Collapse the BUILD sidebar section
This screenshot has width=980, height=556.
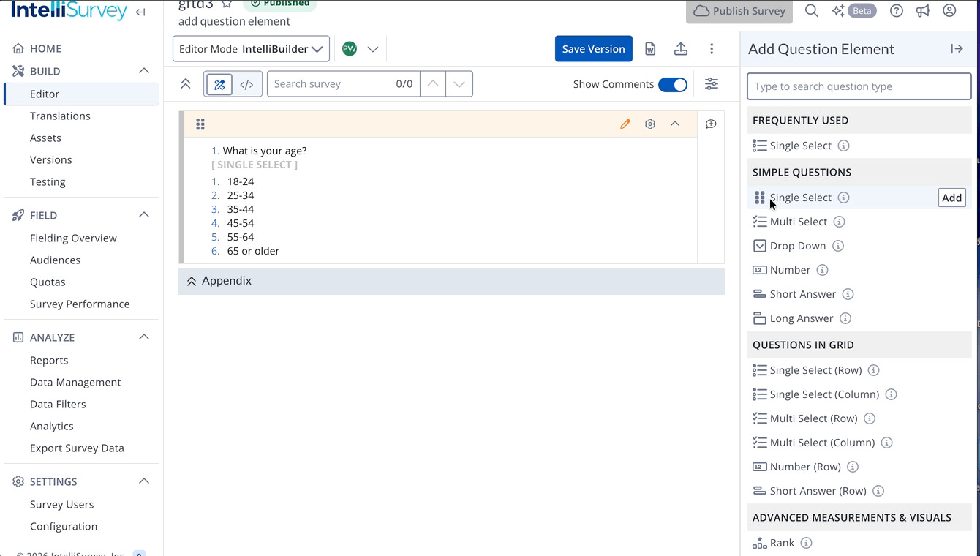[x=144, y=71]
